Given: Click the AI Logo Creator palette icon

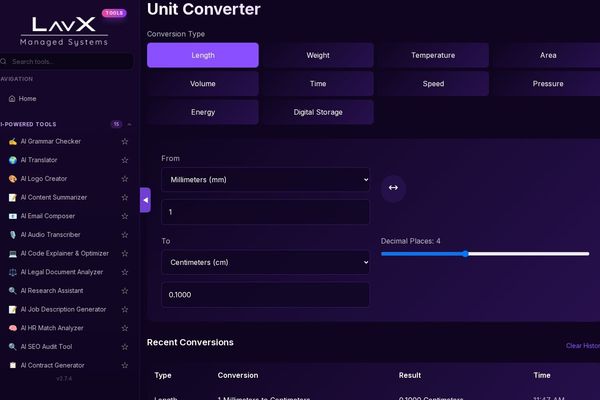Looking at the screenshot, I should [x=13, y=179].
